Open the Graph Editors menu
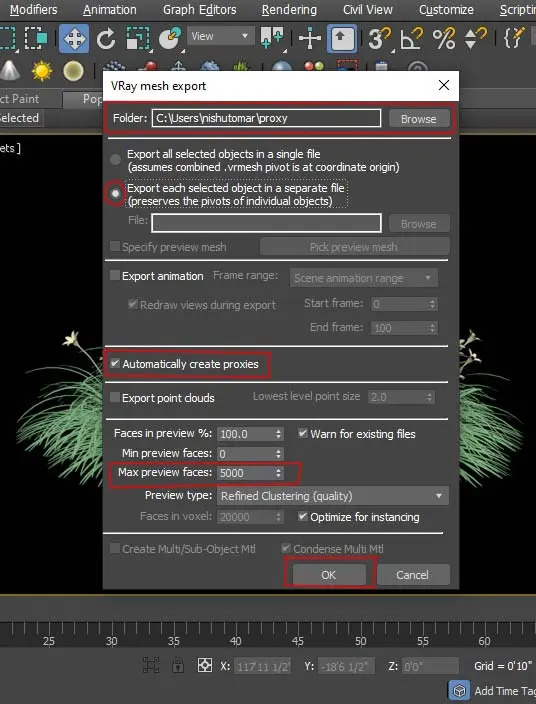Image resolution: width=536 pixels, height=704 pixels. (199, 9)
